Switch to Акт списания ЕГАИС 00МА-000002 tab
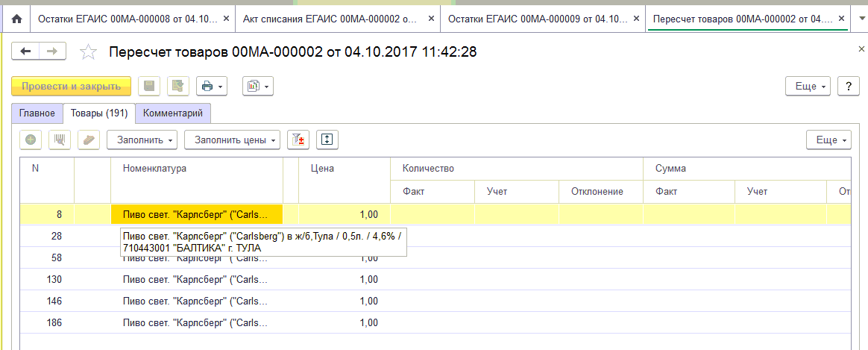This screenshot has width=868, height=350. [x=330, y=18]
